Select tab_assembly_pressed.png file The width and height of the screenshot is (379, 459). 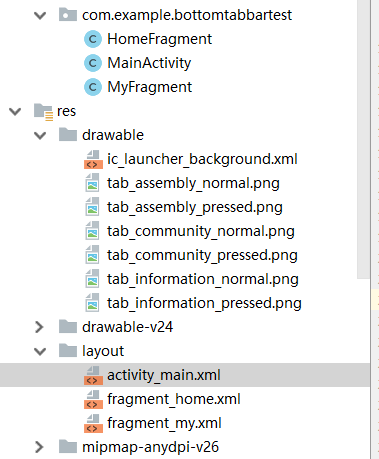point(195,208)
